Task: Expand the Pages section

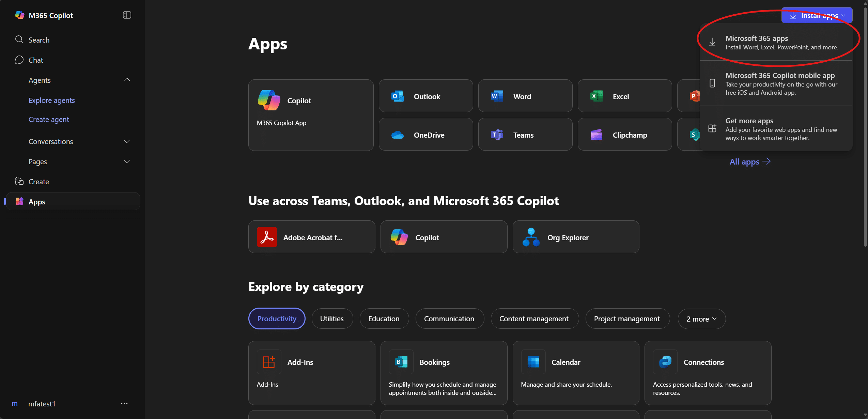Action: tap(127, 161)
